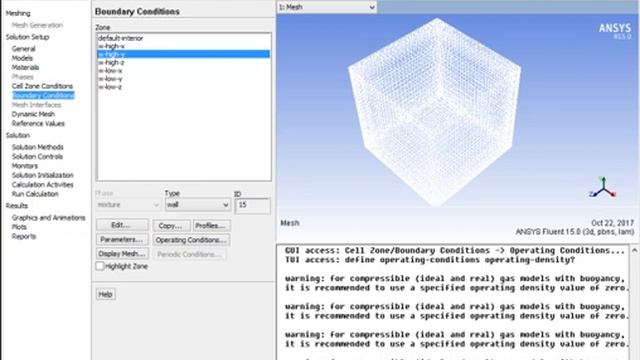Click console scrollbar up arrow
The width and height of the screenshot is (640, 360).
634,250
